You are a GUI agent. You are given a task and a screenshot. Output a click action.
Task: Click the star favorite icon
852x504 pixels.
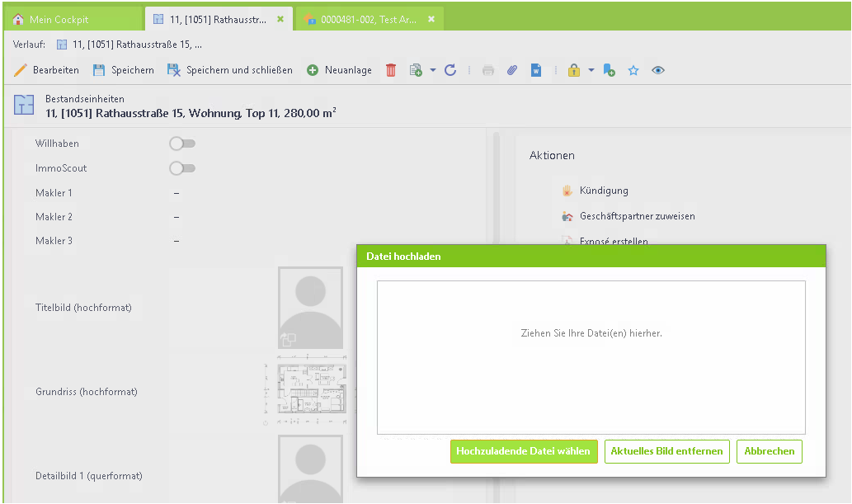click(x=633, y=71)
